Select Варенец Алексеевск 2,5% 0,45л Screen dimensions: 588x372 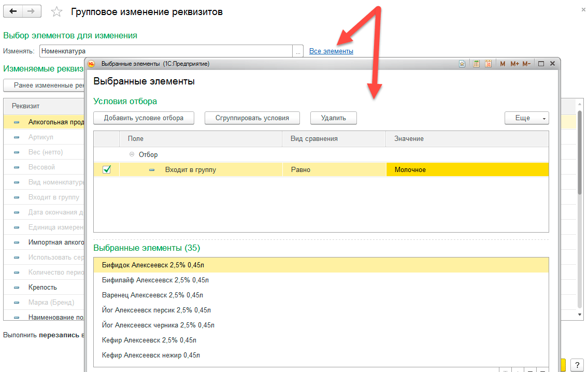tap(321, 295)
